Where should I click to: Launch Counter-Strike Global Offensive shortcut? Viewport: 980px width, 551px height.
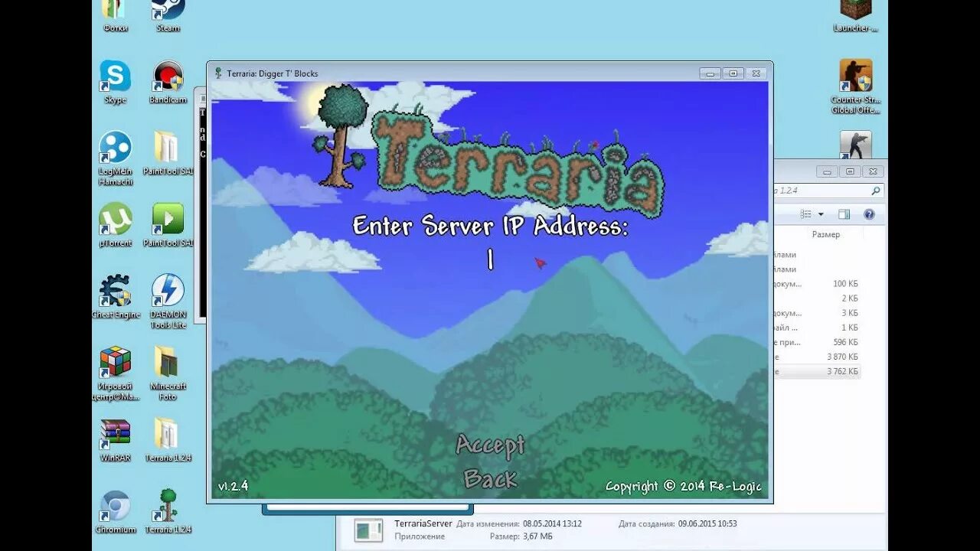(855, 86)
